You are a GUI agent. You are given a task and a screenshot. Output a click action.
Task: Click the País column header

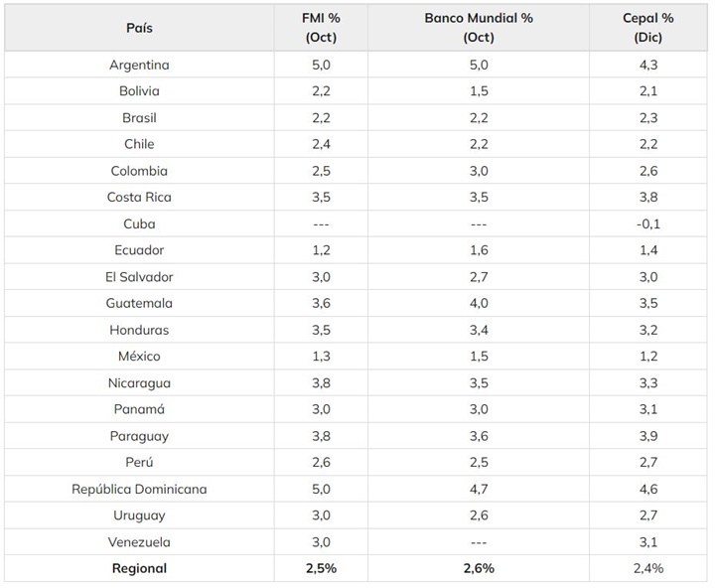139,28
